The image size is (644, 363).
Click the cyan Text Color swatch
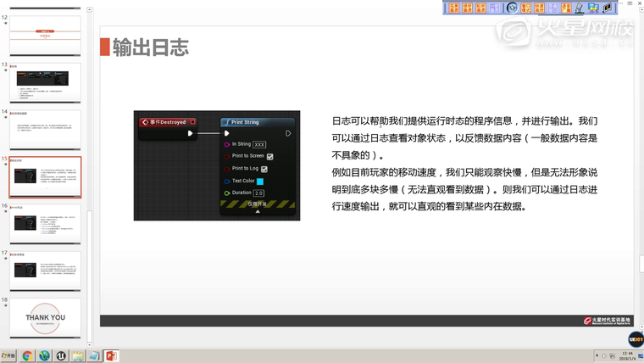(260, 181)
